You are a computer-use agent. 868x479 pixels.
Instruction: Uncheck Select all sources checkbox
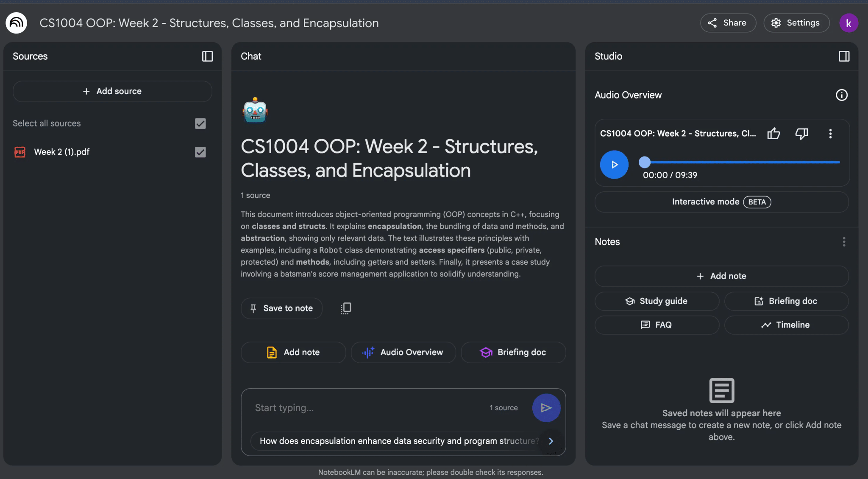click(x=200, y=123)
